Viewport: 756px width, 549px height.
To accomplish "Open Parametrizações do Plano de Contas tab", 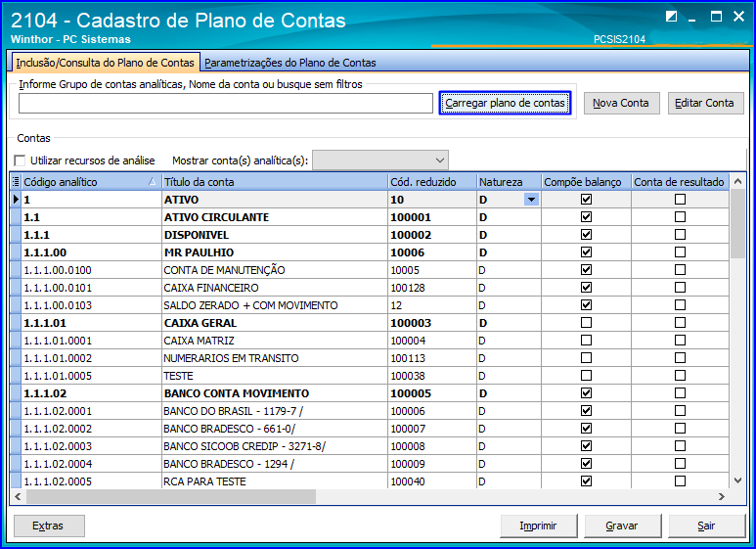I will point(289,63).
